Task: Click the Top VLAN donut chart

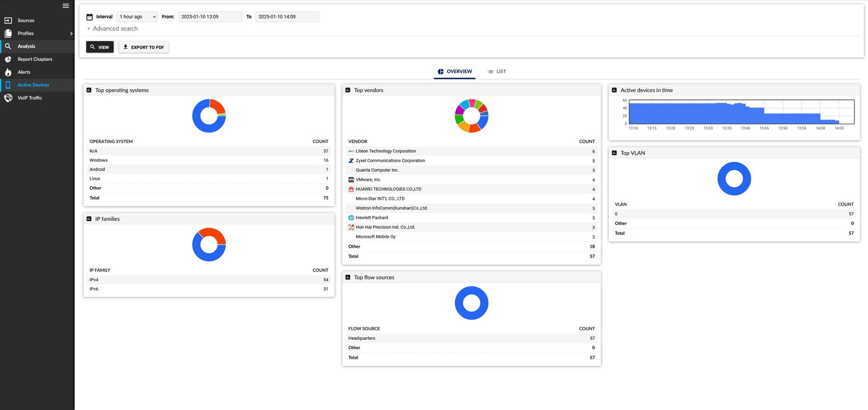Action: pyautogui.click(x=734, y=179)
